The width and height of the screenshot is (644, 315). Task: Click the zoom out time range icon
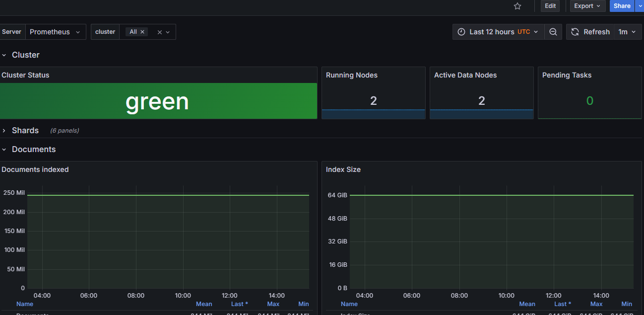click(553, 32)
